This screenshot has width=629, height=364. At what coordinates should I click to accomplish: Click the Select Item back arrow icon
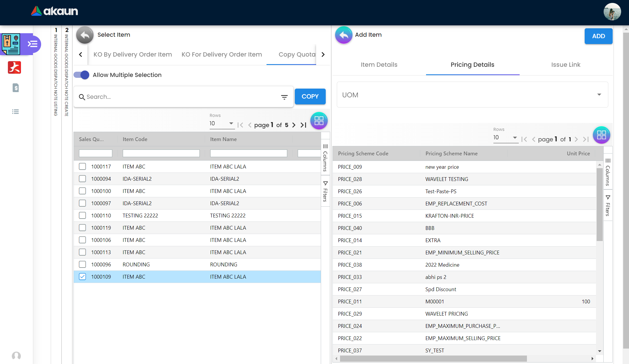(85, 35)
